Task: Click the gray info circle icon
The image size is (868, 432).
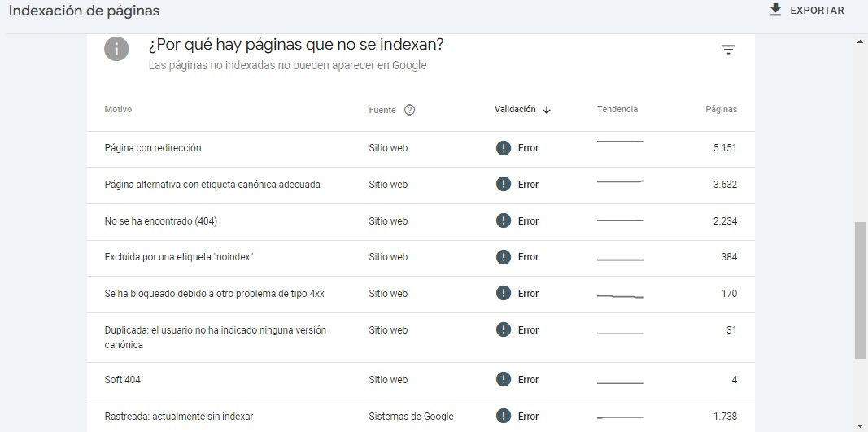Action: (x=116, y=49)
